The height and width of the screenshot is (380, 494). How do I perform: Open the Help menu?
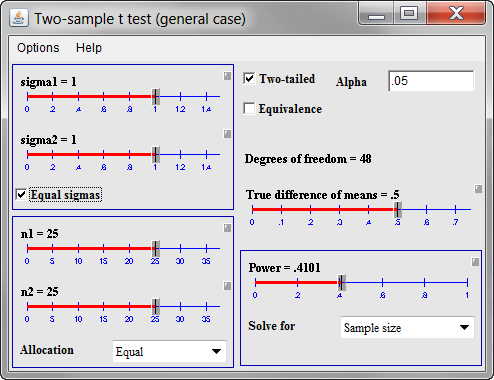[x=89, y=48]
